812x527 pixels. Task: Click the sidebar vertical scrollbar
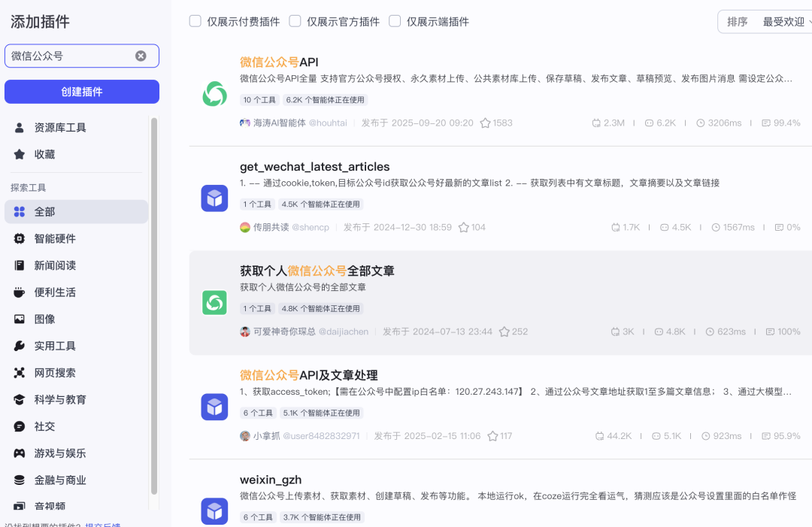coord(154,306)
